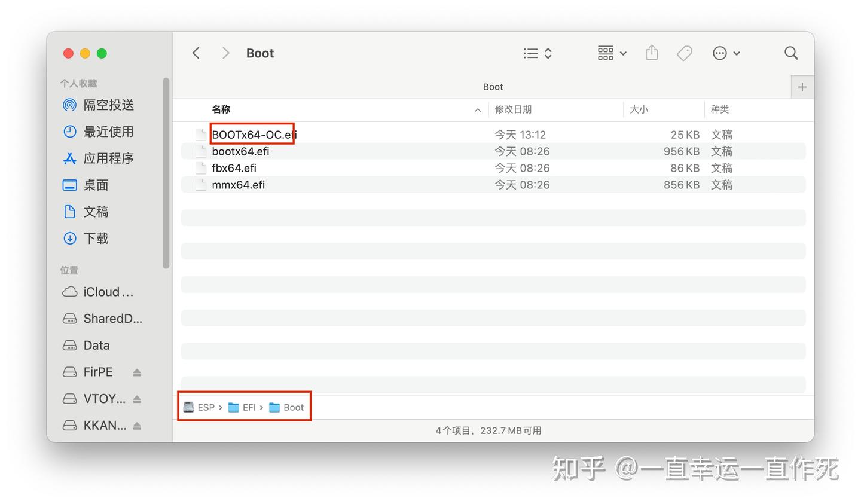Open Downloads (下载) in the sidebar
The width and height of the screenshot is (861, 504).
[96, 238]
